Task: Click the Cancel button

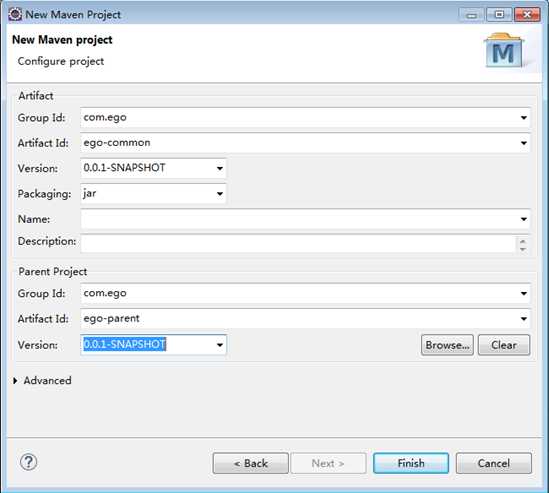Action: [494, 463]
